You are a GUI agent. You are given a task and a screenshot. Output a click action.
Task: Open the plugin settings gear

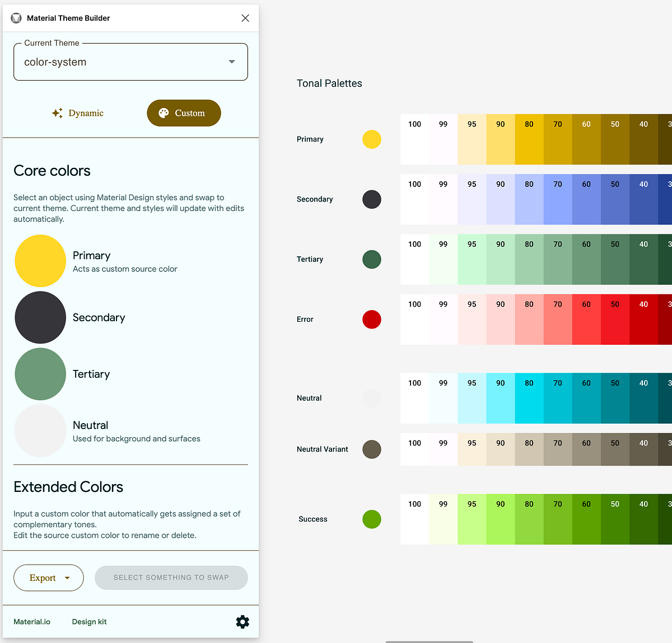242,622
